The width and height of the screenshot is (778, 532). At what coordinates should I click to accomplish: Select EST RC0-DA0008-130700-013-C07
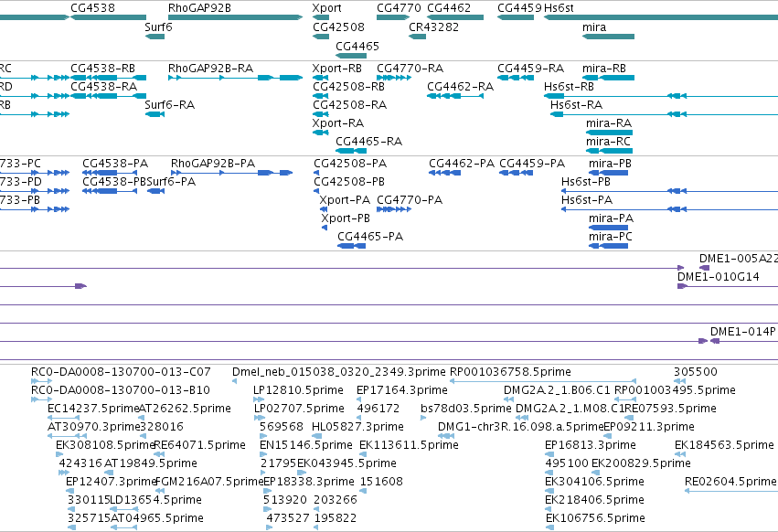(121, 372)
